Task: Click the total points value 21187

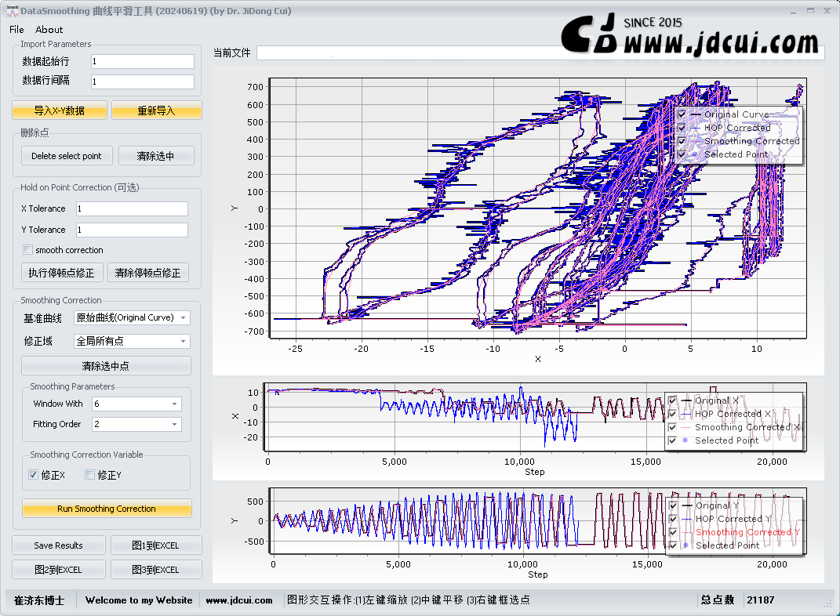Action: tap(761, 600)
